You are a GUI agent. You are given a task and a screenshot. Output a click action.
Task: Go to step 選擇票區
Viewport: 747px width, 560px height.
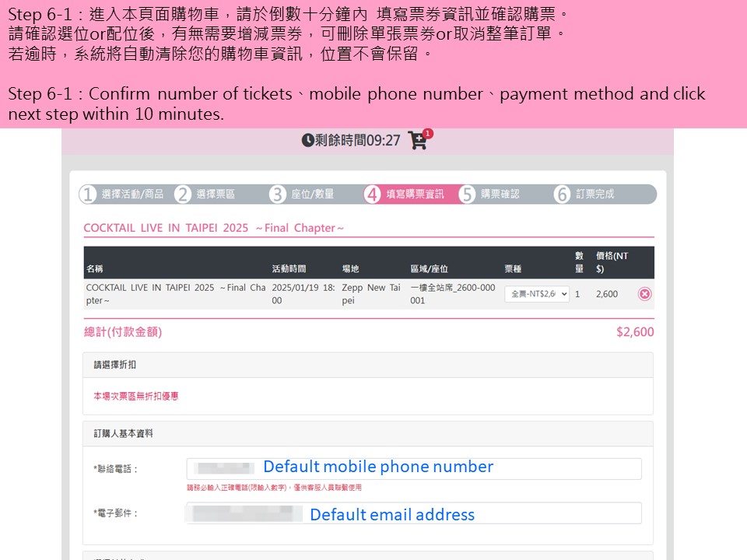click(216, 194)
